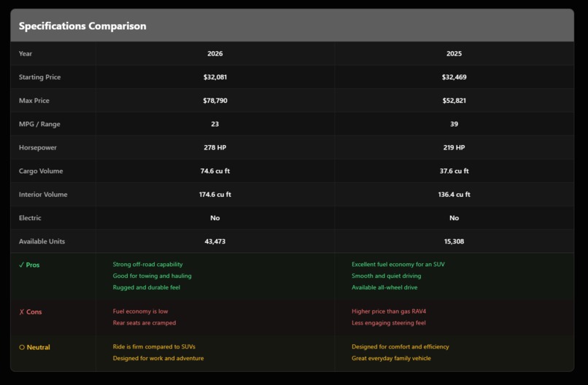Click 'Less engaging steering feel' con
Screen dimensions: 588x385
389,323
